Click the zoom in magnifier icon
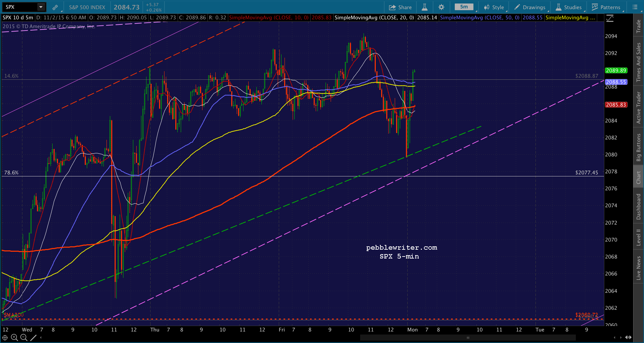 [14, 338]
